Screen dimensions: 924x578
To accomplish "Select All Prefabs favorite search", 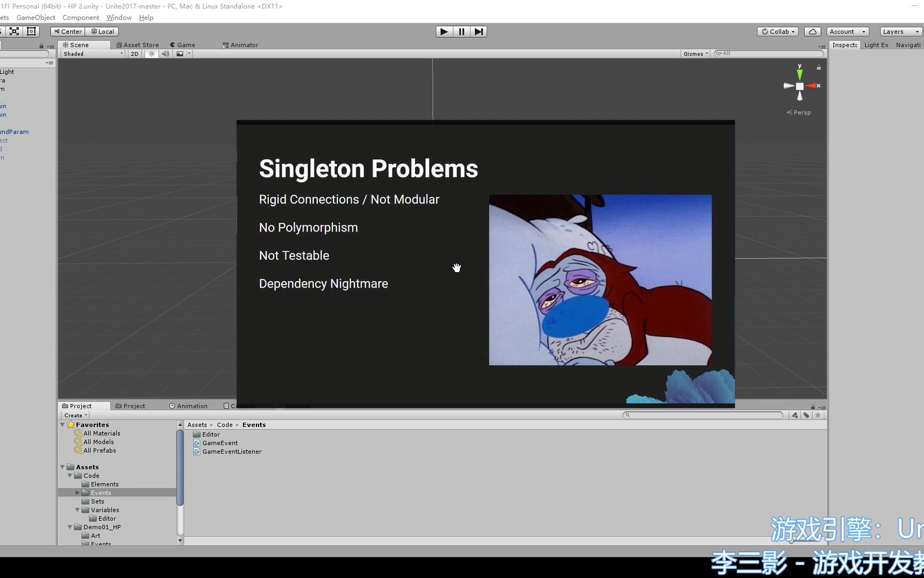I will (x=95, y=451).
